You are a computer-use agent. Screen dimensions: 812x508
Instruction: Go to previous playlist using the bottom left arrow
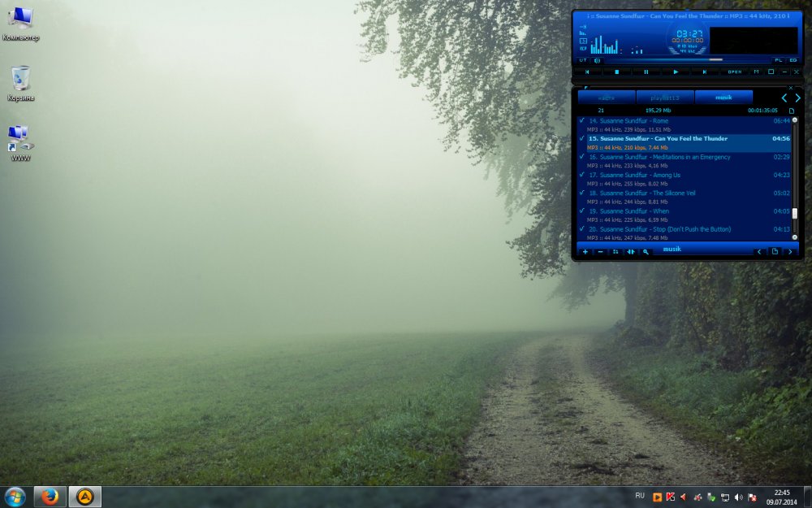click(760, 252)
